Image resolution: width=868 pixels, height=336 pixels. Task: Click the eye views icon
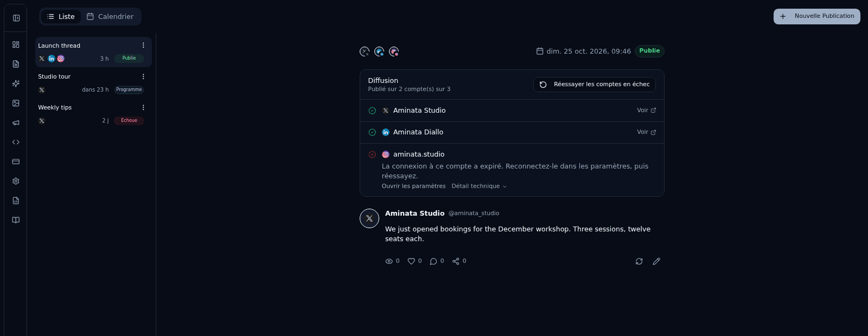[389, 261]
